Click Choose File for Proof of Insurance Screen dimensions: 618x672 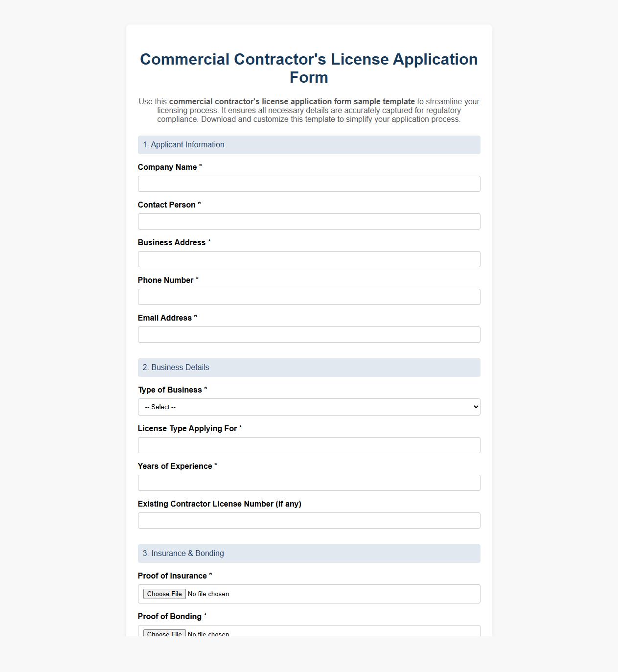pyautogui.click(x=164, y=594)
